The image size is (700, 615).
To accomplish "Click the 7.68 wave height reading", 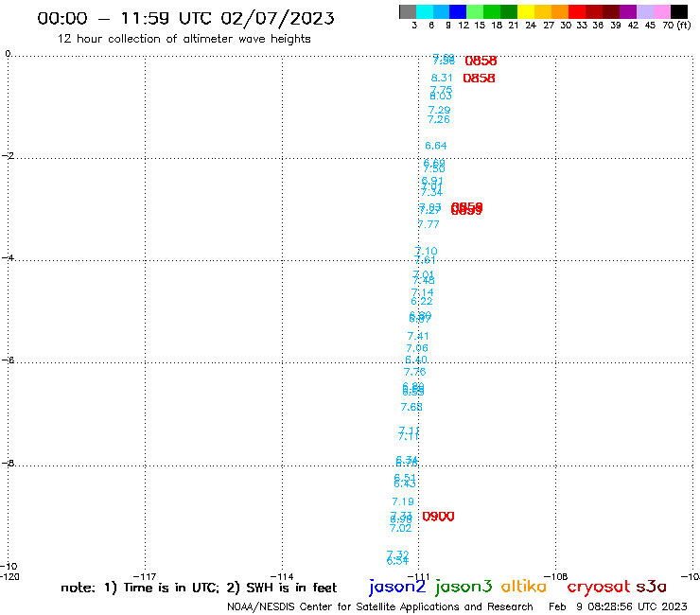I will pos(411,408).
